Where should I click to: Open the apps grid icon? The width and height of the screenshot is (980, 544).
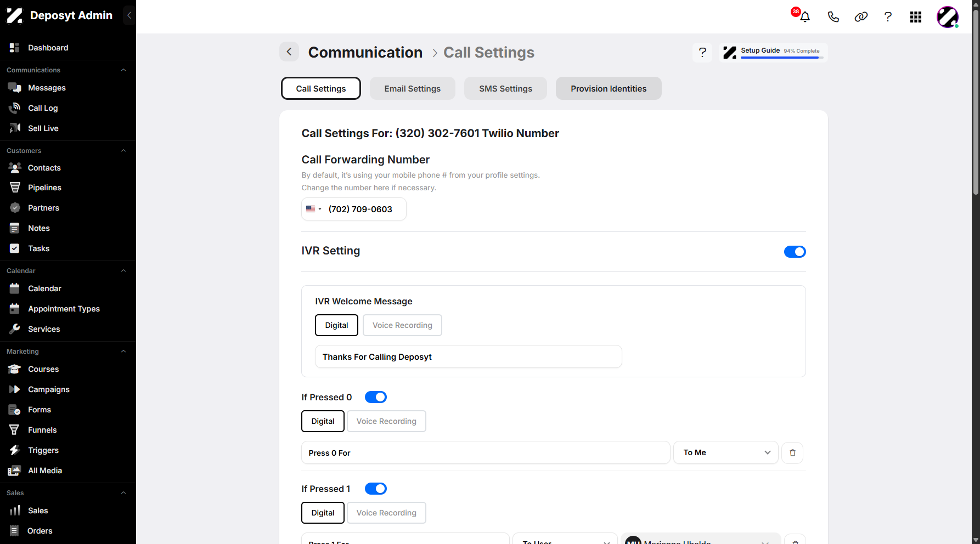(x=915, y=16)
